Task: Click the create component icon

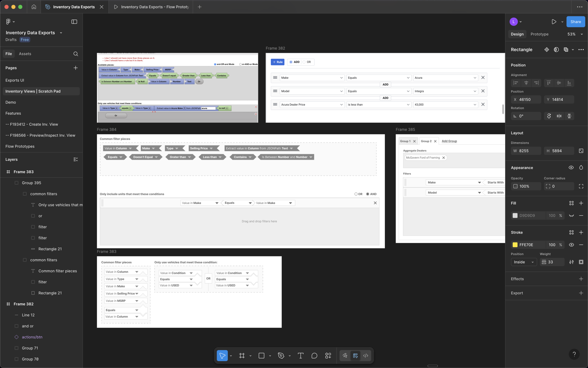Action: coord(546,50)
